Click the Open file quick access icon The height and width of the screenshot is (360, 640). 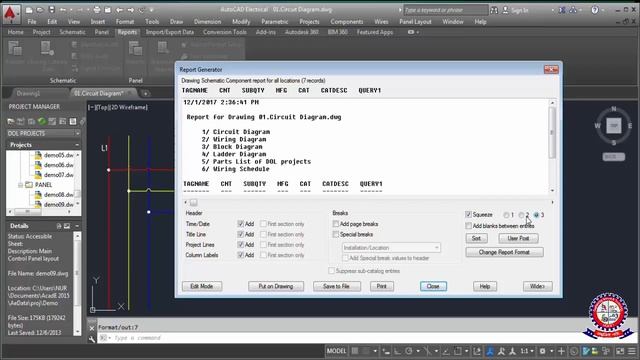click(40, 10)
